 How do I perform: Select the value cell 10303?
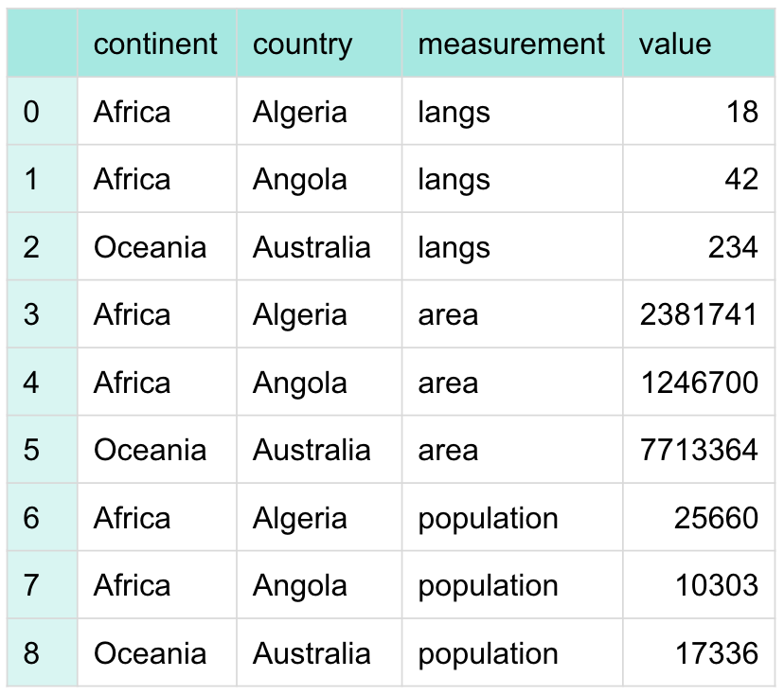pyautogui.click(x=716, y=585)
